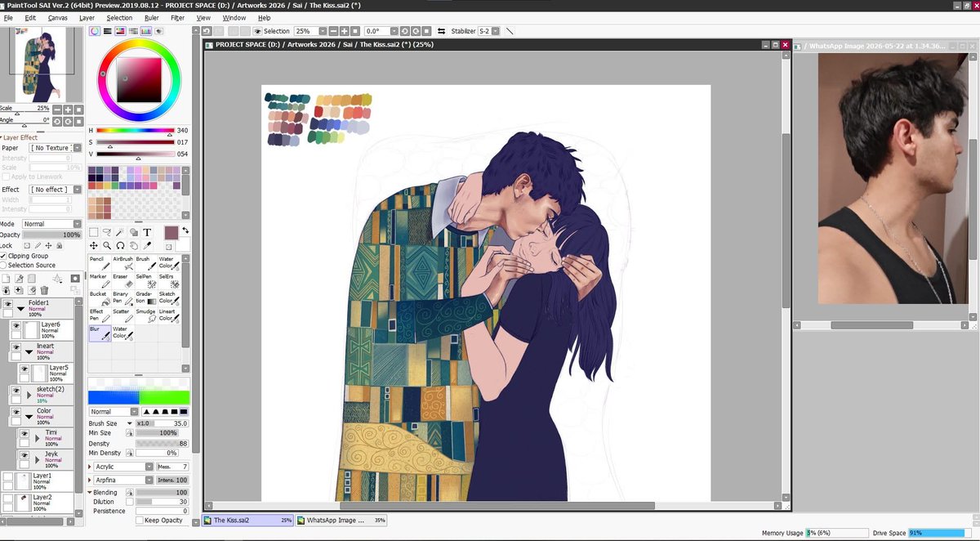Choose the SelErs tool
This screenshot has width=980, height=541.
[168, 280]
